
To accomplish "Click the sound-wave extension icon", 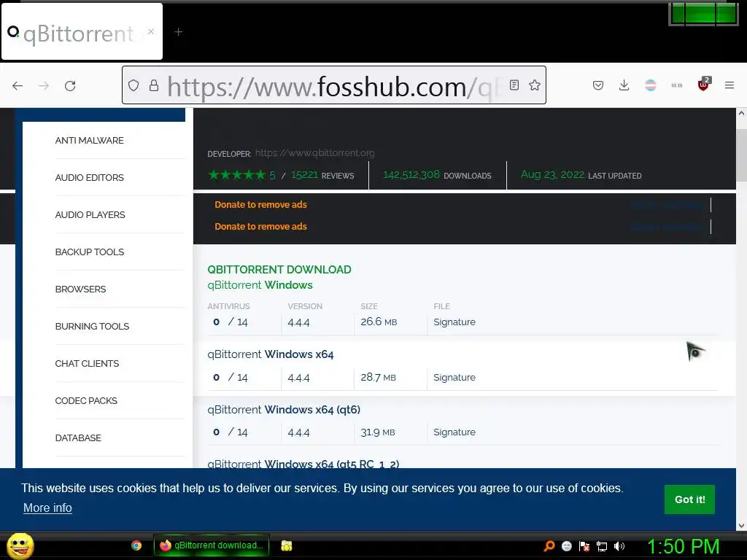I will click(676, 85).
